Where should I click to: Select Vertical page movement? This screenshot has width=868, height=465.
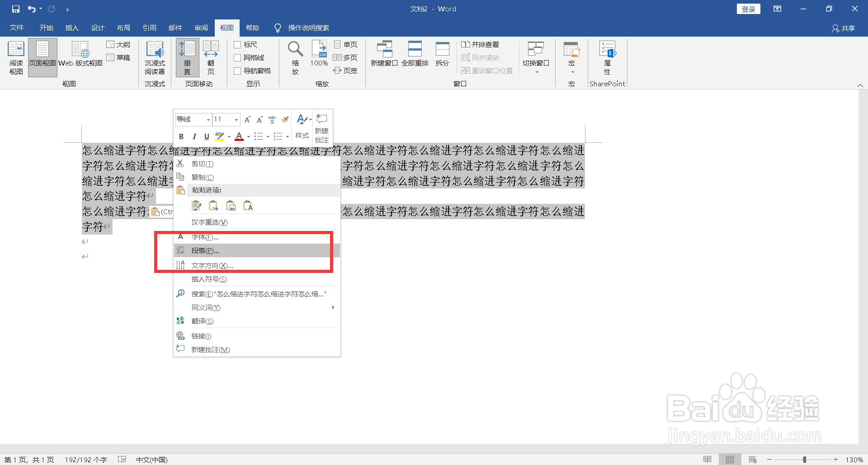click(x=187, y=58)
